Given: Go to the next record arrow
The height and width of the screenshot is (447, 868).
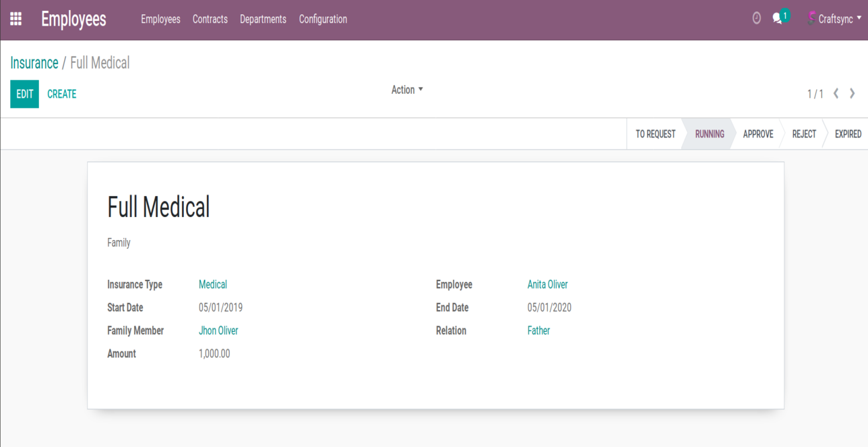Looking at the screenshot, I should pos(852,94).
